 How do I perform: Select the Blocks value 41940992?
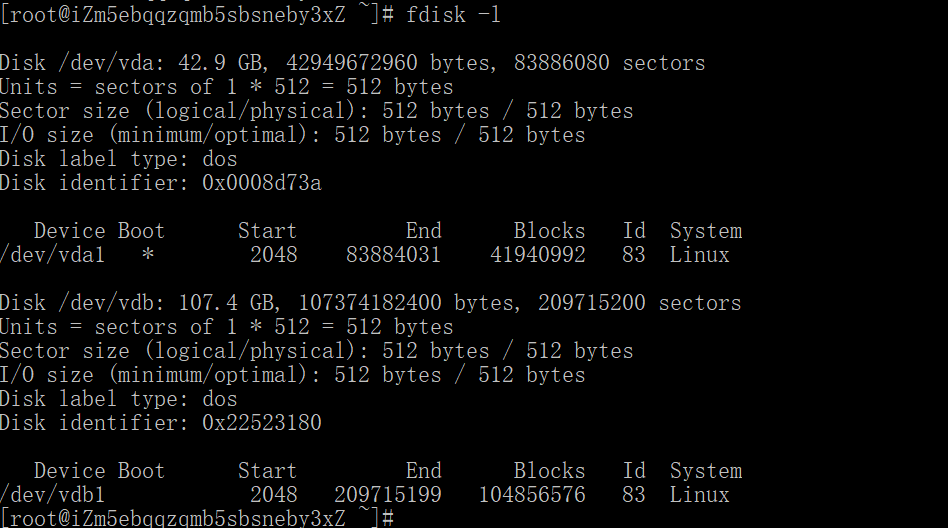click(538, 255)
